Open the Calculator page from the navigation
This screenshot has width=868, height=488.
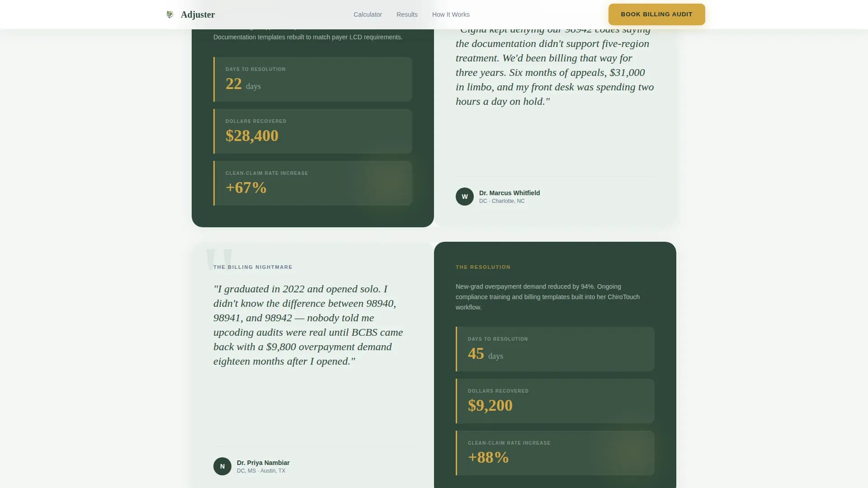368,14
